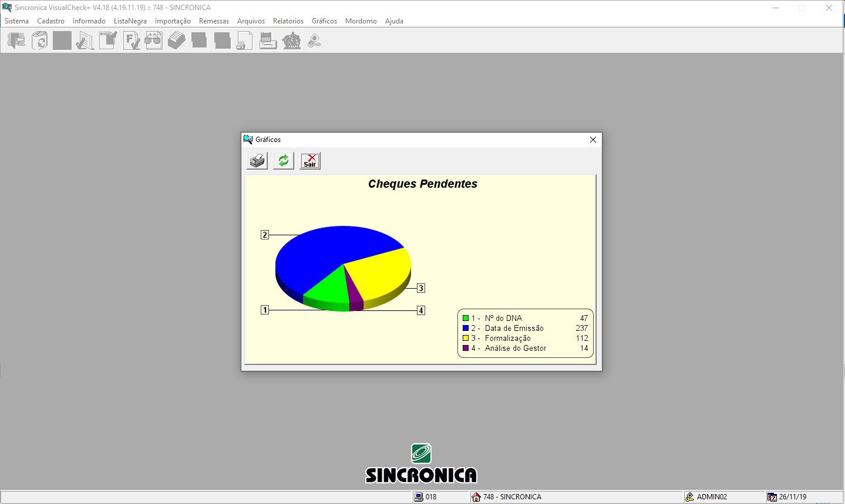
Task: Click the exit door arrow toolbar icon
Action: click(16, 41)
